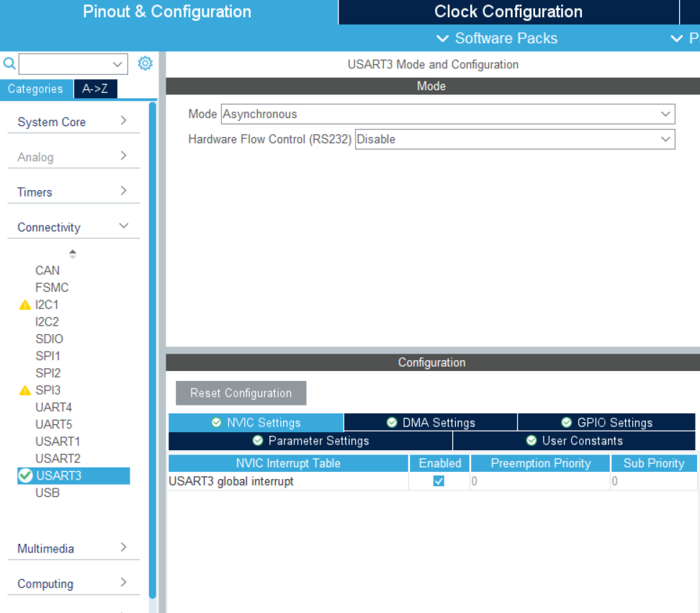Switch to Pinout & Configuration tab
Screen dimensions: 700x613
pos(168,12)
